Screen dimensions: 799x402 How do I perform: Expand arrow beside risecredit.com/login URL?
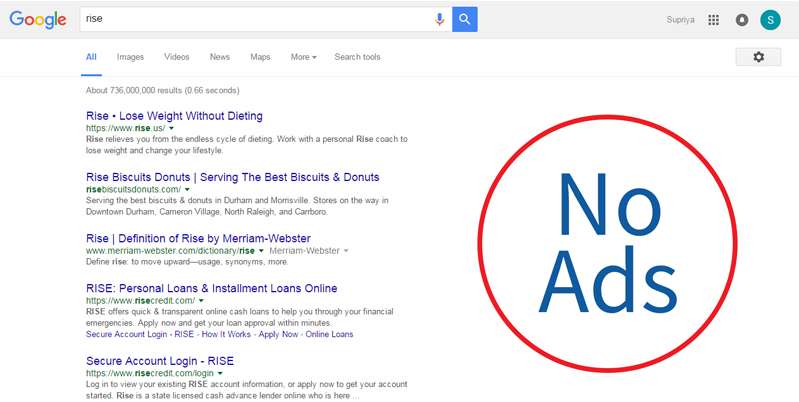pyautogui.click(x=220, y=373)
